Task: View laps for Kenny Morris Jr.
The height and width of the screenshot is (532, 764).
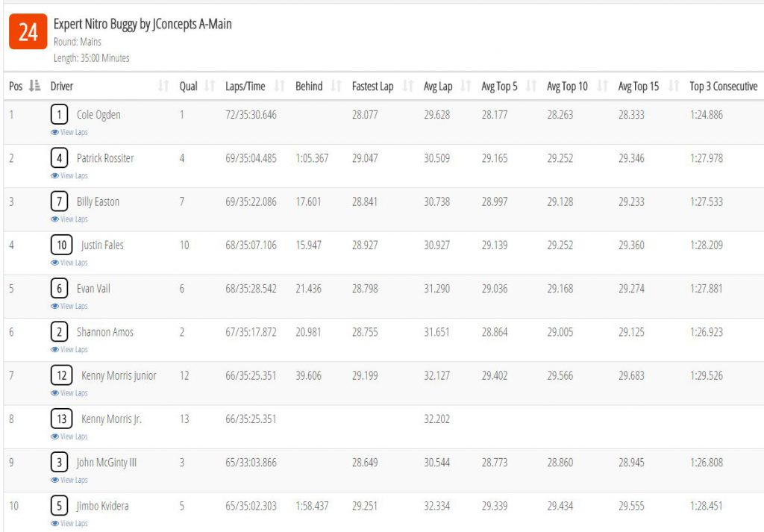Action: (69, 436)
